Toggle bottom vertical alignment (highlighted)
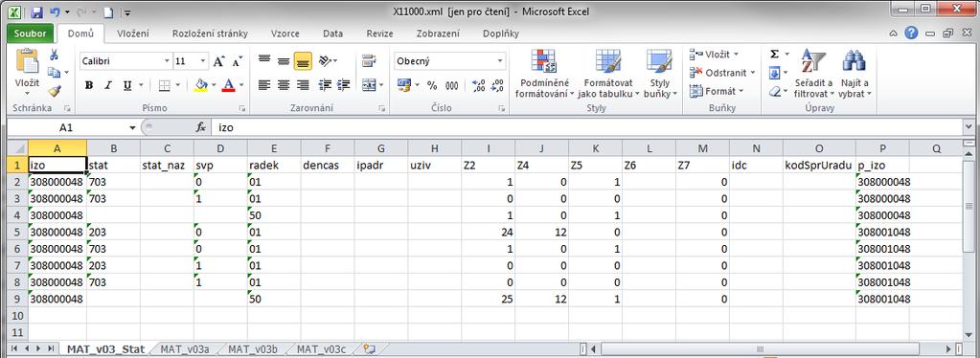Screen dimensions: 980x358 coord(303,60)
